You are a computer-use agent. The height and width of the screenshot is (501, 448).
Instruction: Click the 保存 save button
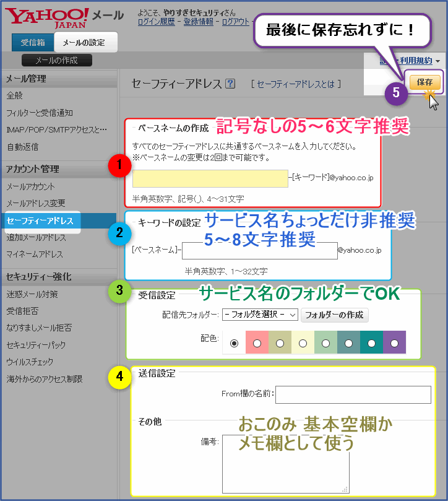424,82
